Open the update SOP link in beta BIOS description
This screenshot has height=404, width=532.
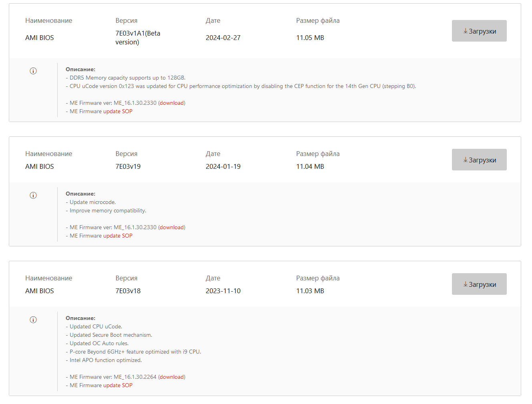(x=118, y=112)
